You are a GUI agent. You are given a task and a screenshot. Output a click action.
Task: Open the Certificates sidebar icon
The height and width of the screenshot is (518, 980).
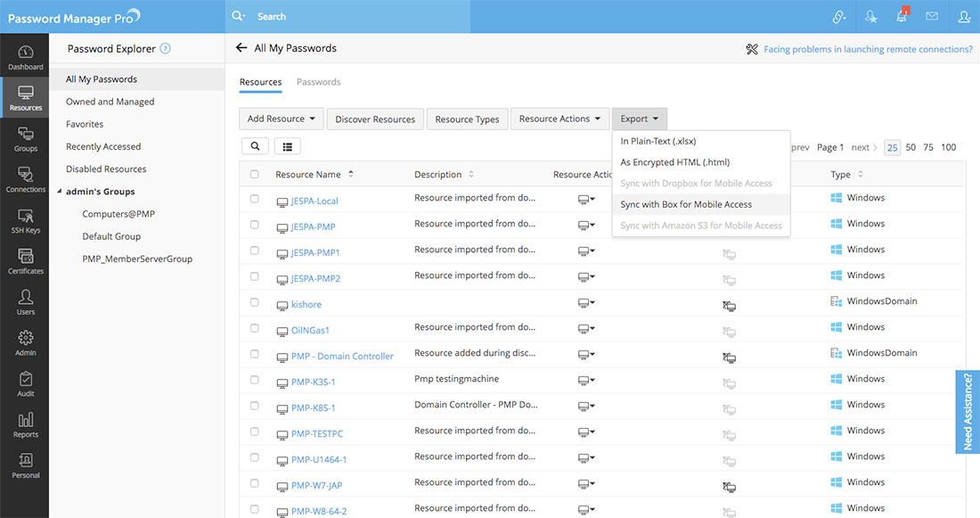[25, 262]
